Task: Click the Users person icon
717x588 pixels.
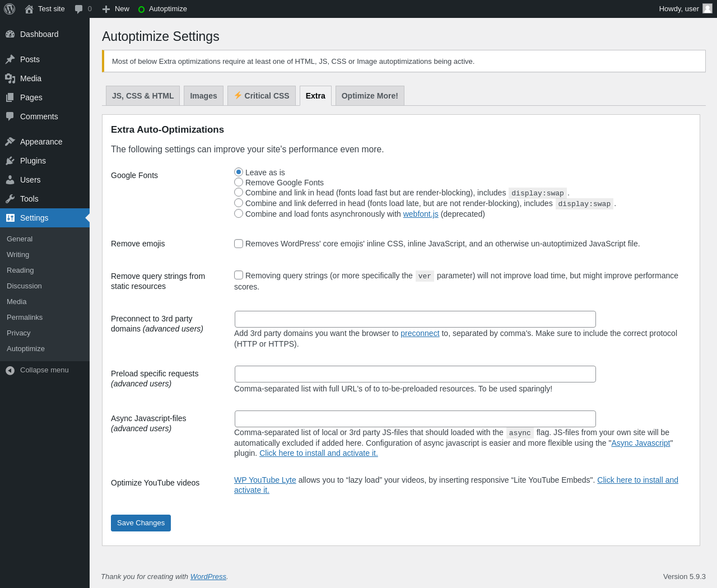Action: coord(10,180)
